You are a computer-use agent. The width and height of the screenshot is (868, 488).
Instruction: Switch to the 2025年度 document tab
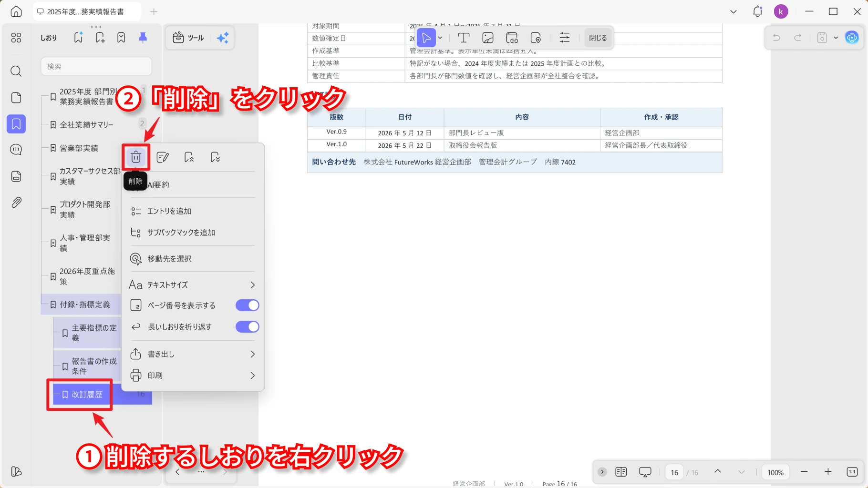[87, 11]
